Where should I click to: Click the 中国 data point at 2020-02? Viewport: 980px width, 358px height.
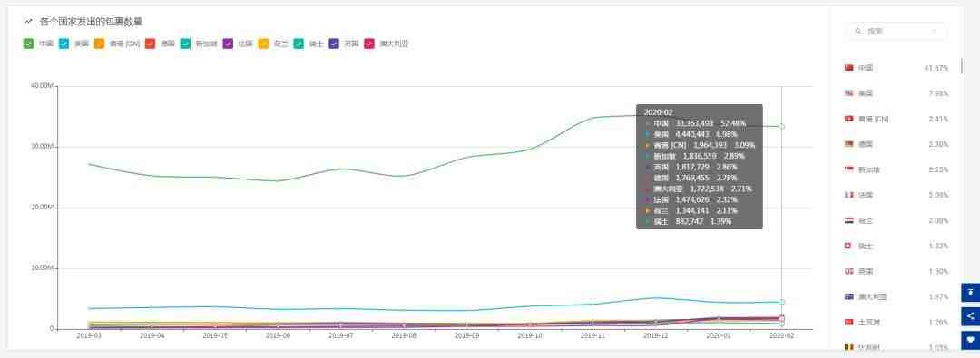(x=781, y=127)
